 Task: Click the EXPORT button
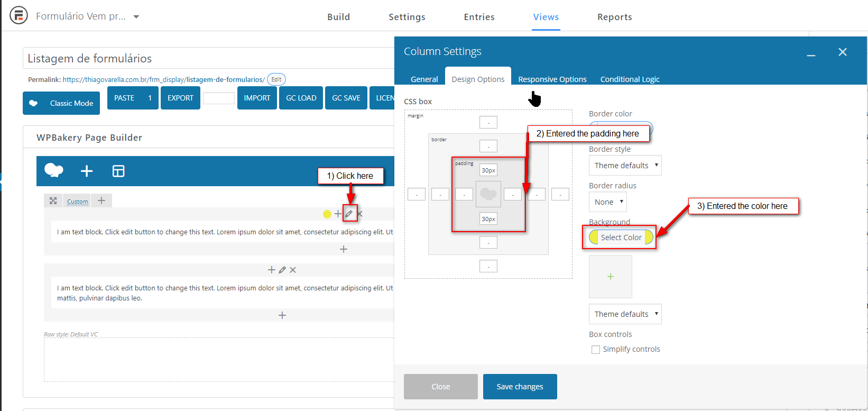point(180,98)
